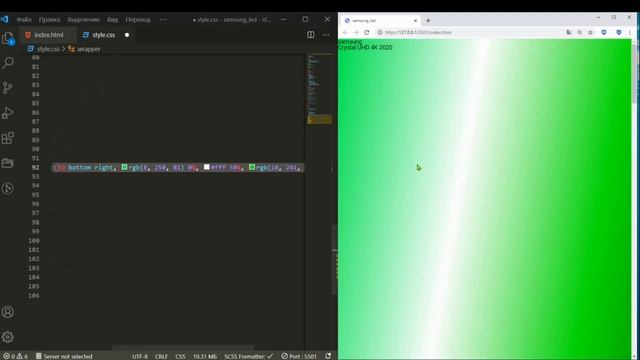
Task: Click 'Server not selected' in status bar
Action: [64, 356]
